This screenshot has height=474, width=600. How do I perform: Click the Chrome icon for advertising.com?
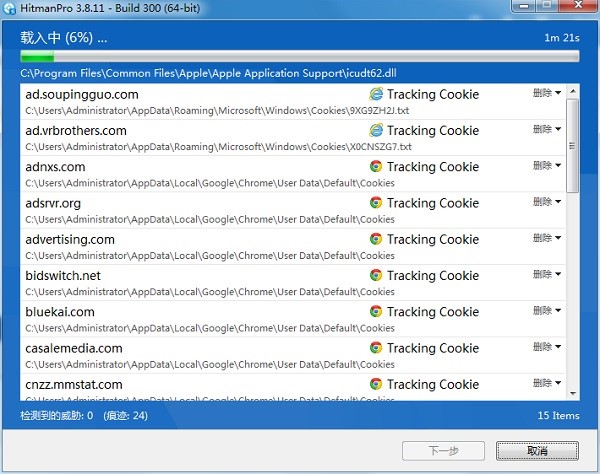376,239
